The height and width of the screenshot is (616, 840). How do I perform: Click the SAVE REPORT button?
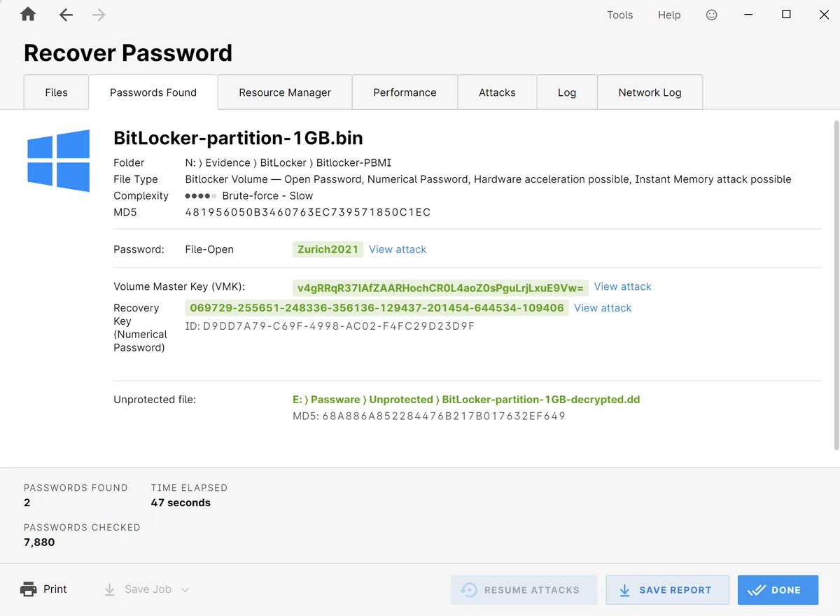tap(667, 590)
